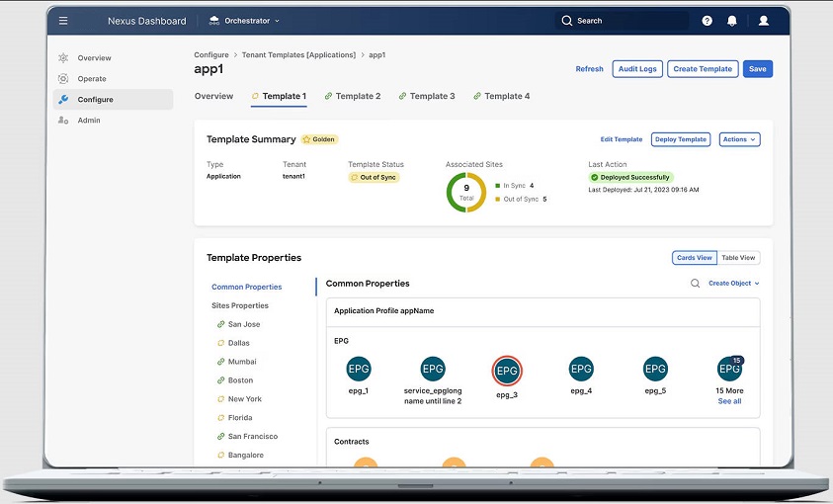The image size is (833, 504).
Task: Click the See all EPGs link
Action: click(x=729, y=401)
